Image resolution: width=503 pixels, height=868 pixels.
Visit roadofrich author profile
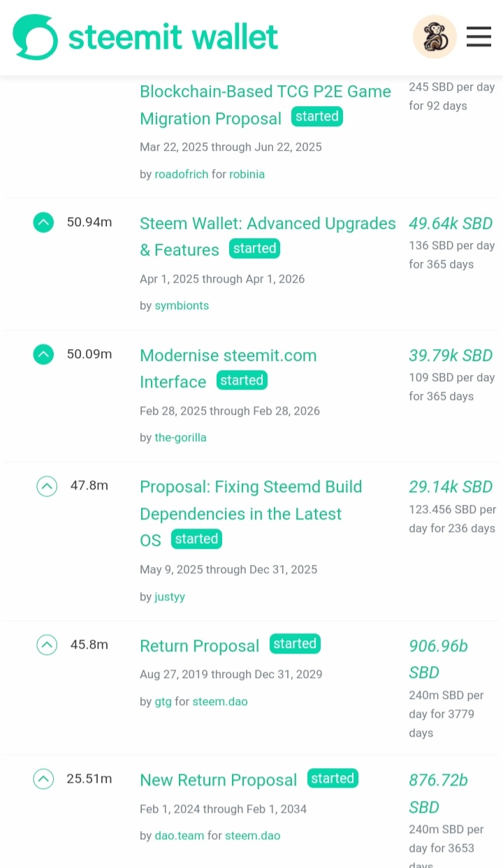pos(181,174)
